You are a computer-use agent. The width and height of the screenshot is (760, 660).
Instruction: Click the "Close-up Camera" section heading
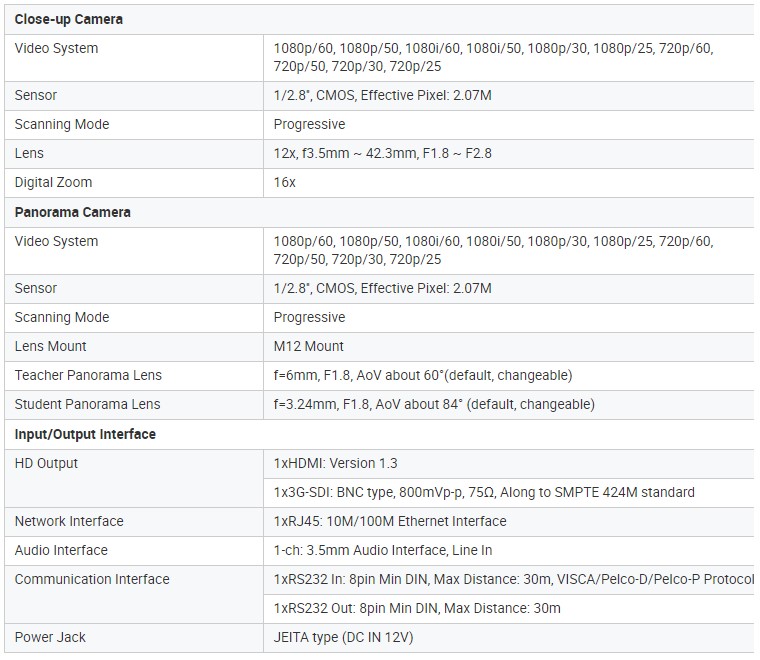68,19
